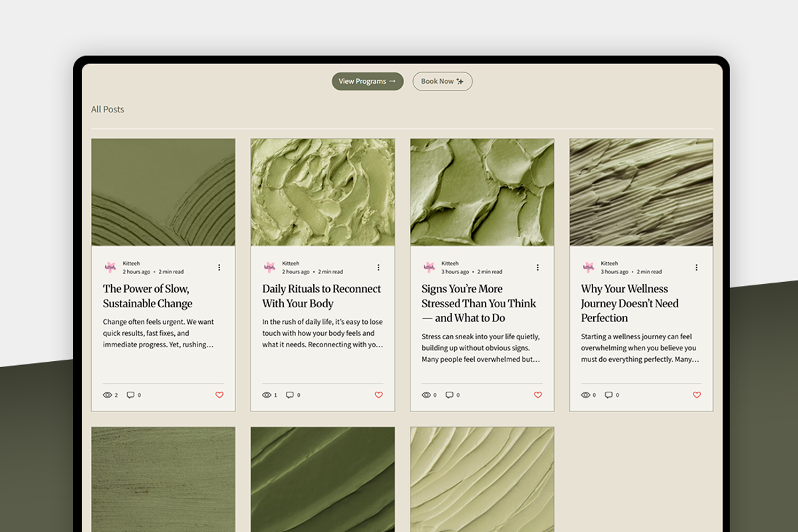Open comments on Wellness Journey post
The image size is (798, 532).
click(x=608, y=395)
